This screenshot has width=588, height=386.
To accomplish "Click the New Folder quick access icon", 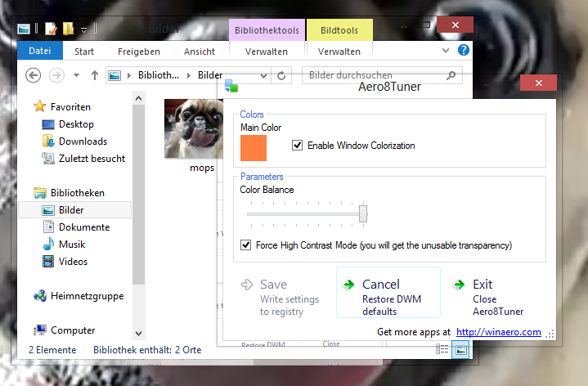I will coord(69,29).
